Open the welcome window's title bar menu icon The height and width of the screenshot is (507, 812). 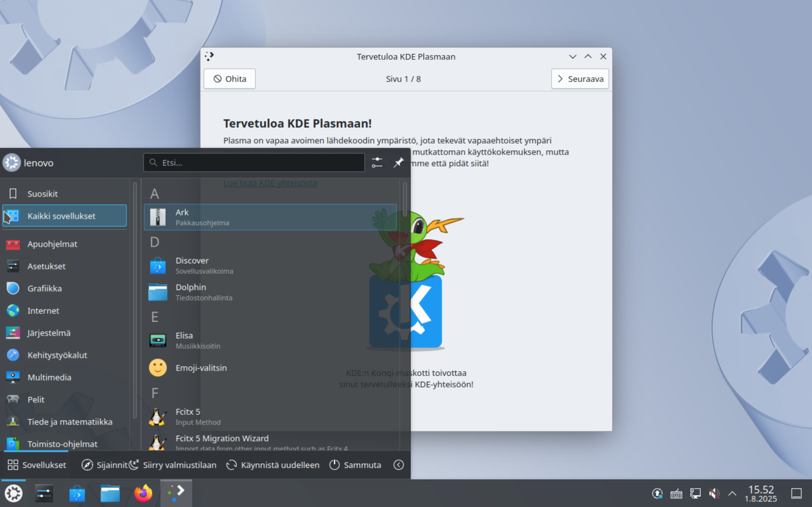(x=209, y=56)
